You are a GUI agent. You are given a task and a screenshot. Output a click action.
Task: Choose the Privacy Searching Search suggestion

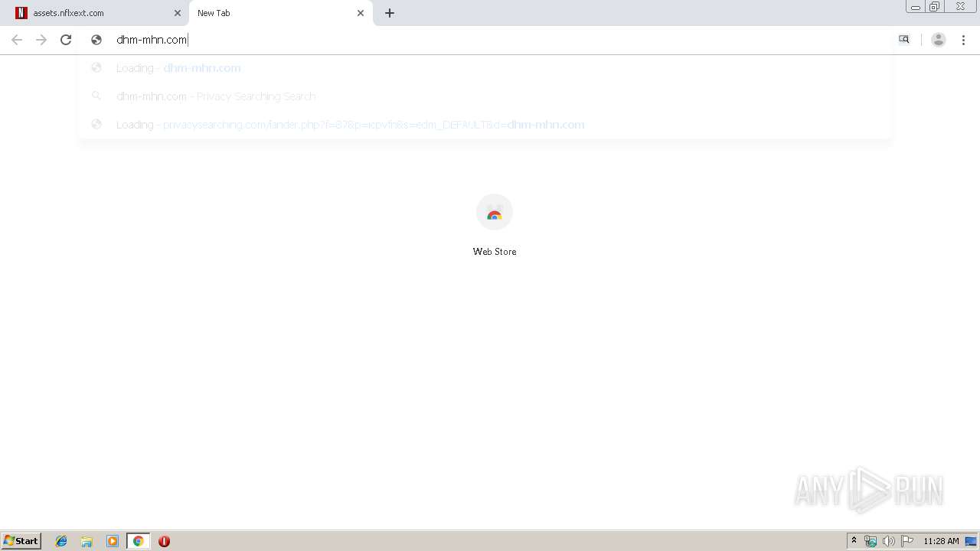pos(485,96)
